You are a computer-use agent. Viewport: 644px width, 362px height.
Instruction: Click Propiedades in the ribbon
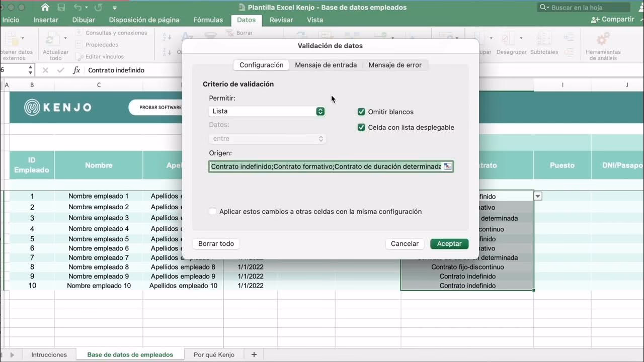pyautogui.click(x=97, y=45)
